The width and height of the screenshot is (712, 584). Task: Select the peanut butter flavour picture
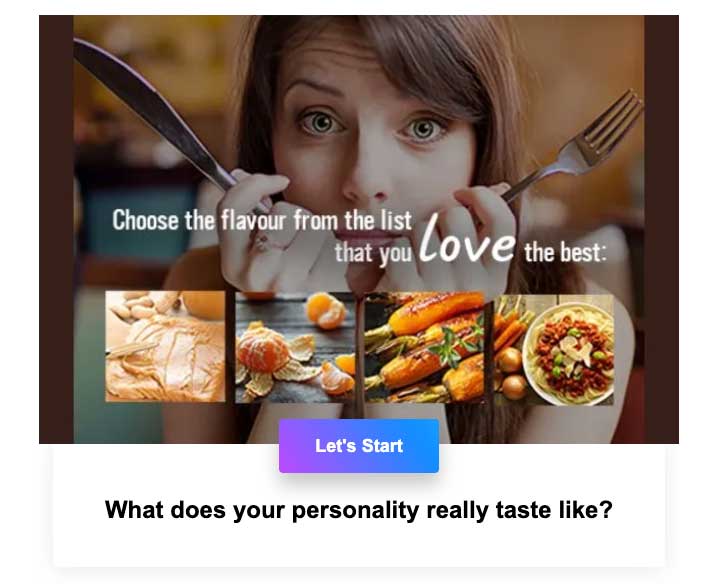tap(165, 346)
